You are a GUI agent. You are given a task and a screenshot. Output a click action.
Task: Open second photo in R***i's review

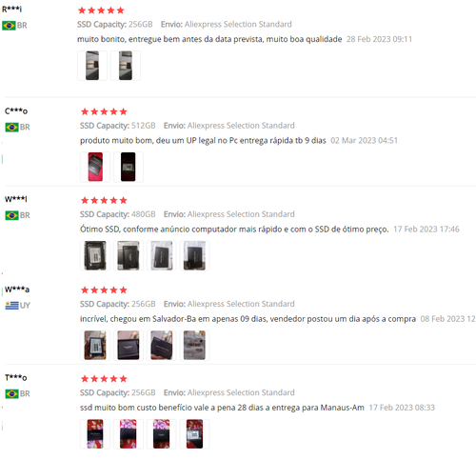click(x=126, y=66)
